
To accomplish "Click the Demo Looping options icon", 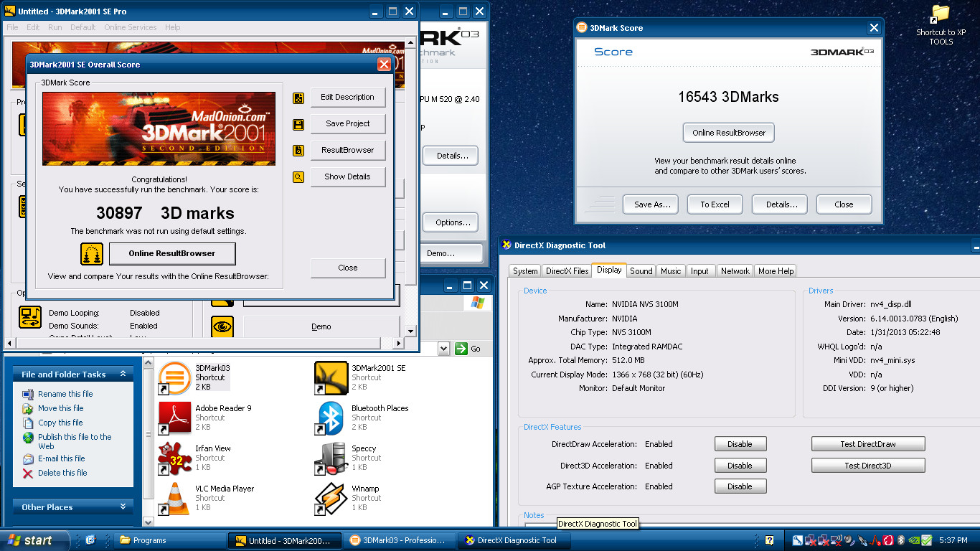I will (30, 317).
